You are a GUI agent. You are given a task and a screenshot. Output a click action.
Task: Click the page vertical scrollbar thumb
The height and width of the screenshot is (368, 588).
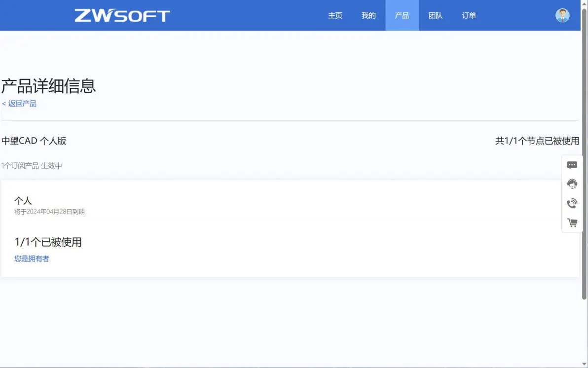tap(584, 154)
